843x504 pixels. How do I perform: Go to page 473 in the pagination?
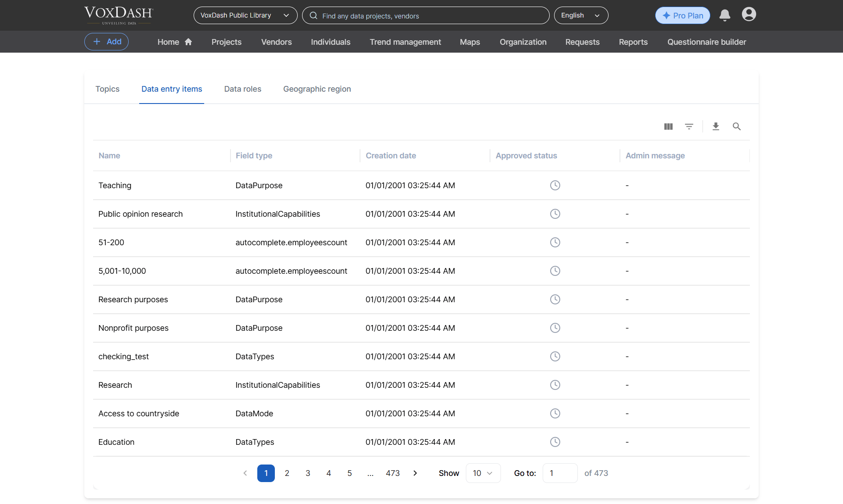pyautogui.click(x=393, y=473)
